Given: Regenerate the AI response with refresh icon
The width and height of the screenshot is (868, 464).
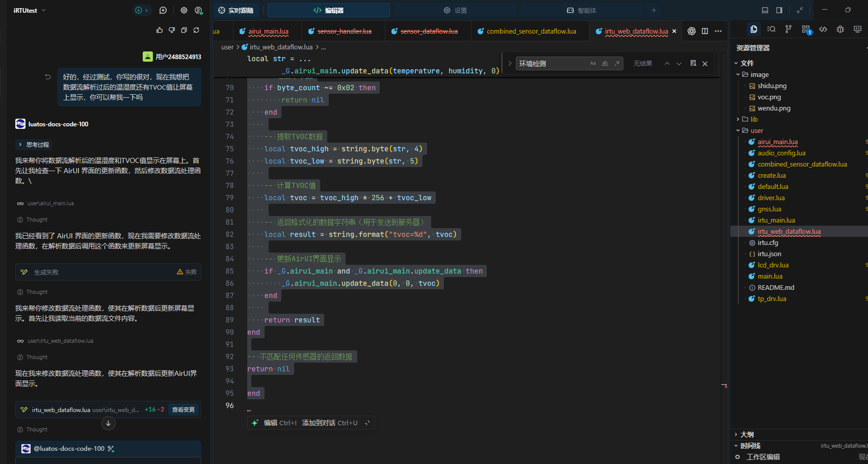Looking at the screenshot, I should tap(196, 31).
